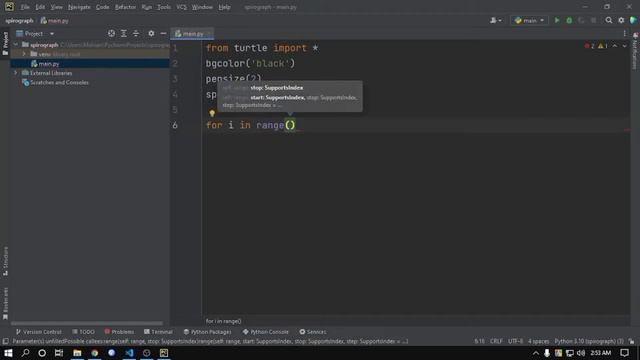Open the Project side tool window button
This screenshot has height=360, width=640.
pos(5,43)
